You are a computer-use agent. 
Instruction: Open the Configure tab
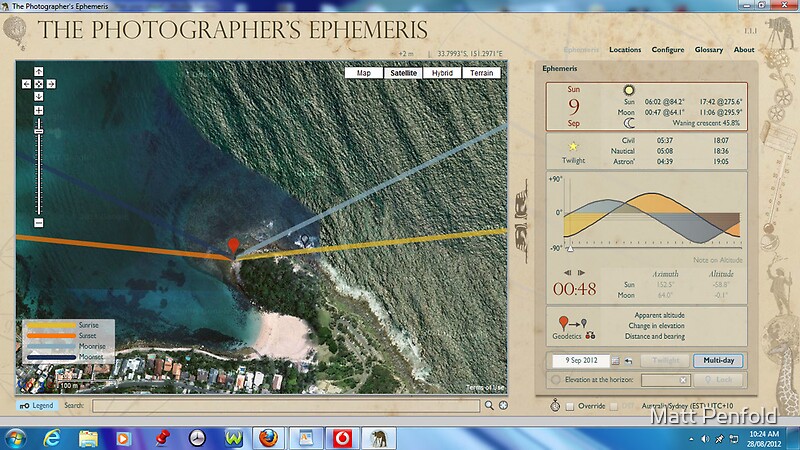tap(668, 49)
